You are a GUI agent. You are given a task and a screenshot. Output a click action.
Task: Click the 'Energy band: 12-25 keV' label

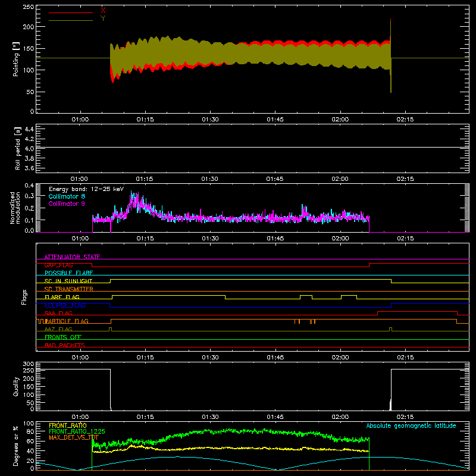pyautogui.click(x=86, y=189)
